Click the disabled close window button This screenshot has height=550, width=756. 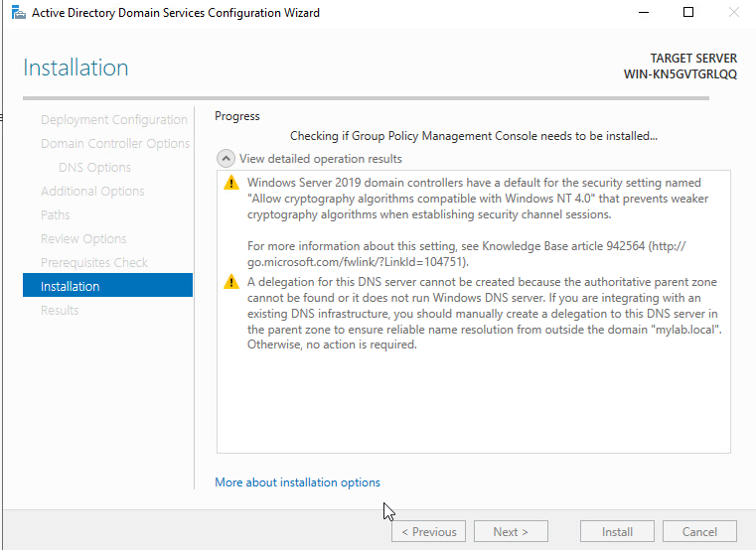734,13
